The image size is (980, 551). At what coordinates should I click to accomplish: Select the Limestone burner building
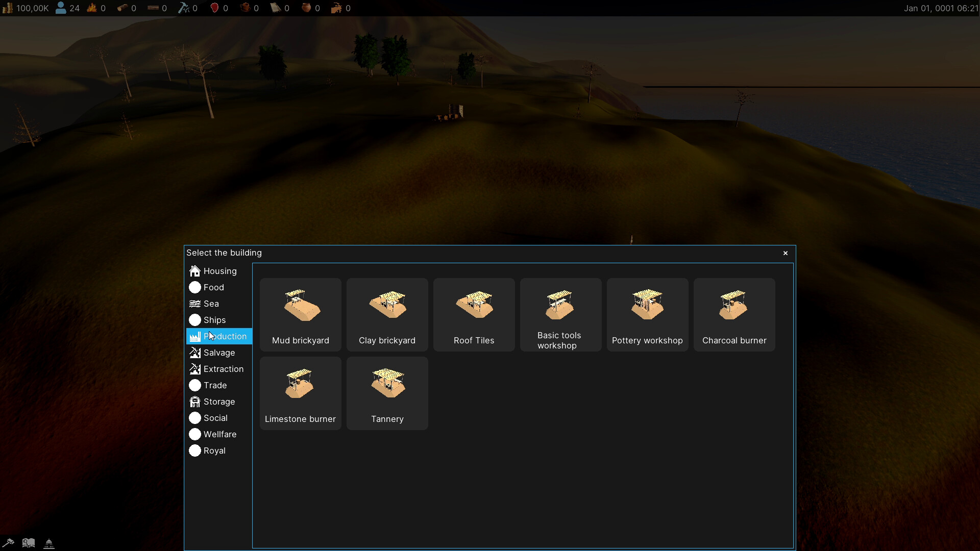click(301, 393)
